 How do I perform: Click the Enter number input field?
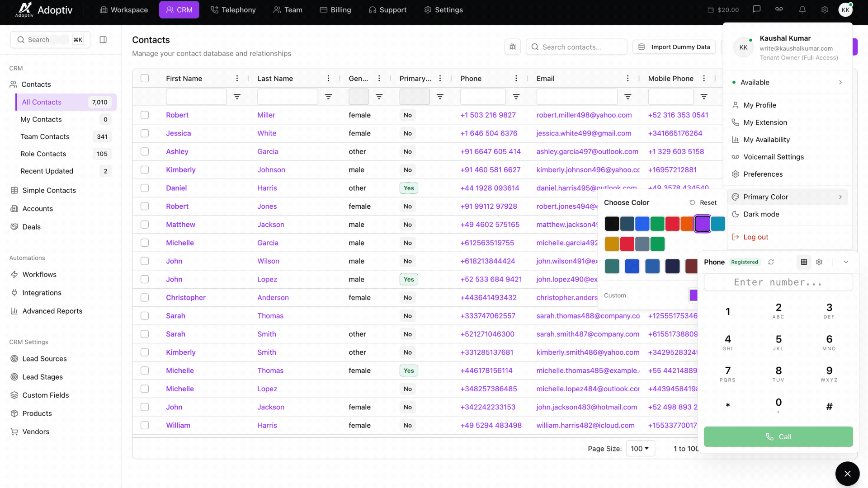tap(778, 282)
